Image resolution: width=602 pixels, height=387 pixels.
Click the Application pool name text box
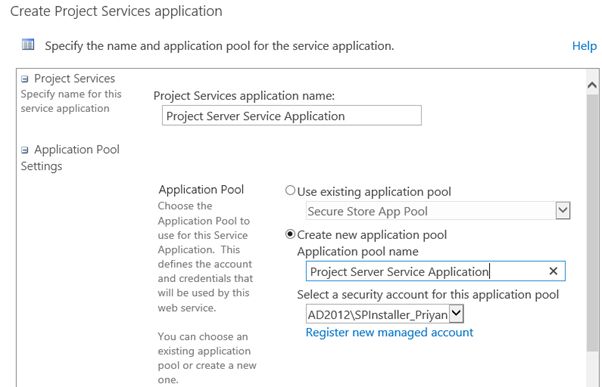point(435,271)
